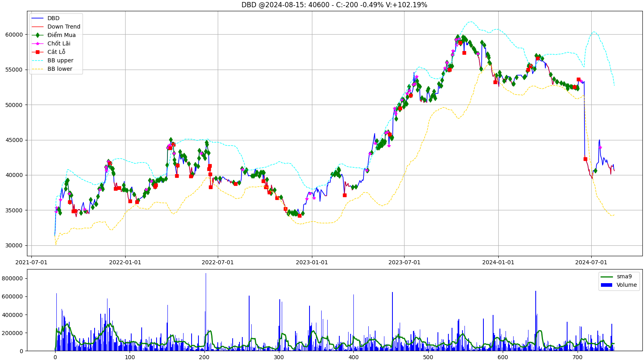Select the BB lower legend entry
The width and height of the screenshot is (644, 362).
click(52, 69)
